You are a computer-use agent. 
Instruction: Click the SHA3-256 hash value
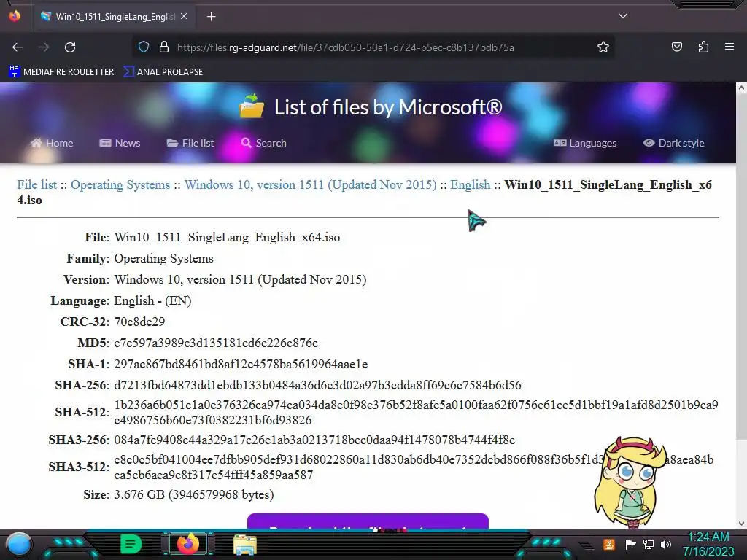[314, 440]
